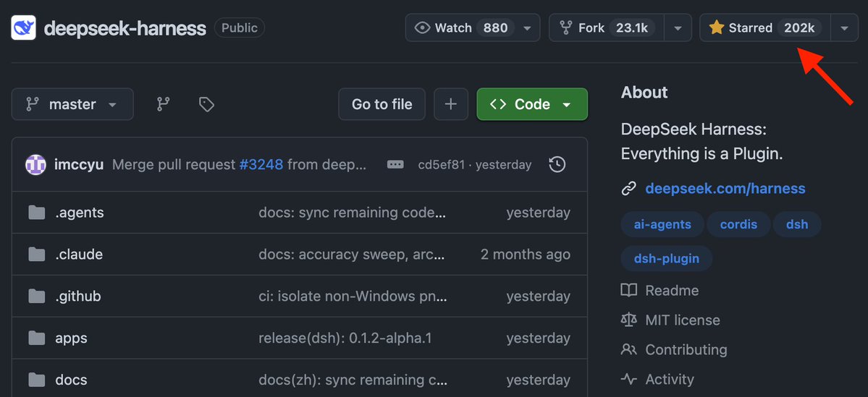The height and width of the screenshot is (397, 868).
Task: Select the cordis topic tag
Action: (x=738, y=224)
